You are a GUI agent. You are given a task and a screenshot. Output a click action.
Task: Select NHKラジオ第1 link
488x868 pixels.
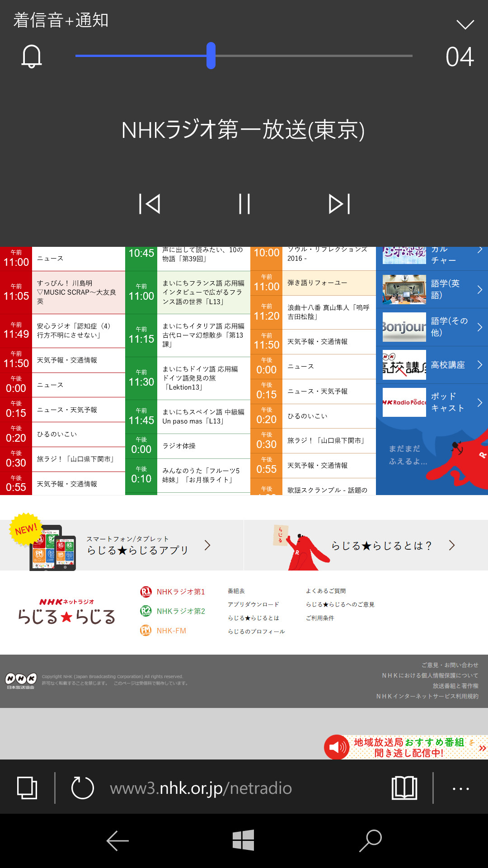click(x=181, y=592)
